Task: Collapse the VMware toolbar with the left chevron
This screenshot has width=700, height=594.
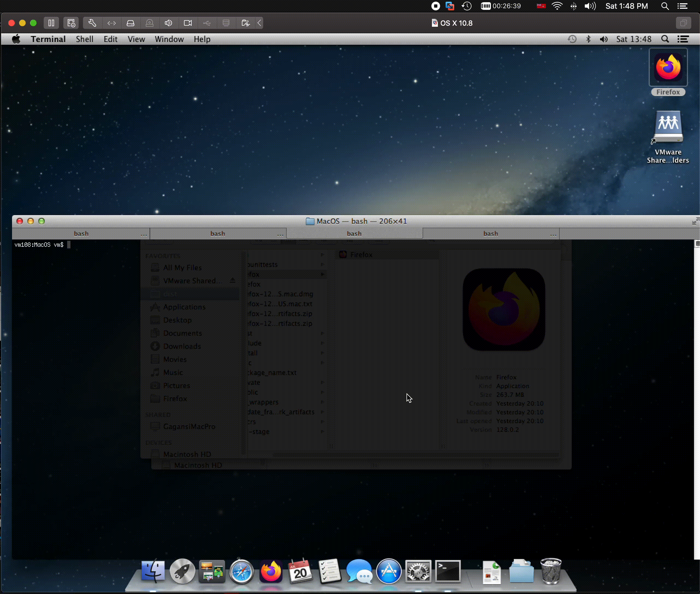Action: tap(259, 23)
